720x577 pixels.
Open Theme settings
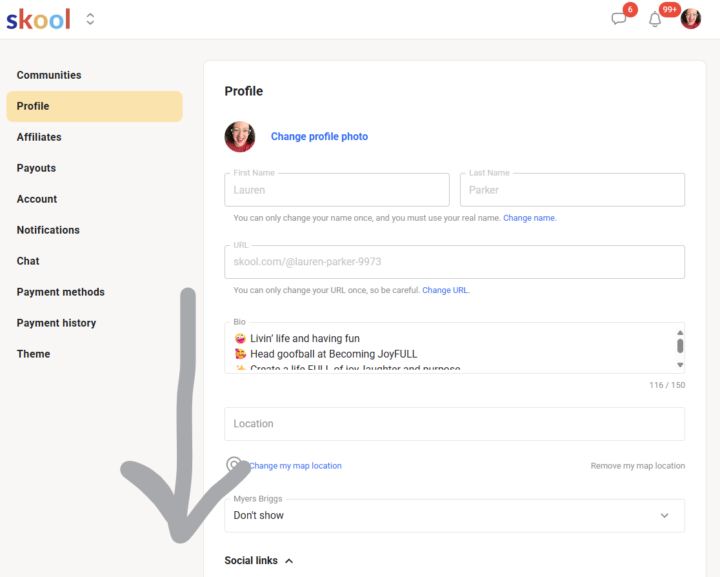tap(34, 354)
